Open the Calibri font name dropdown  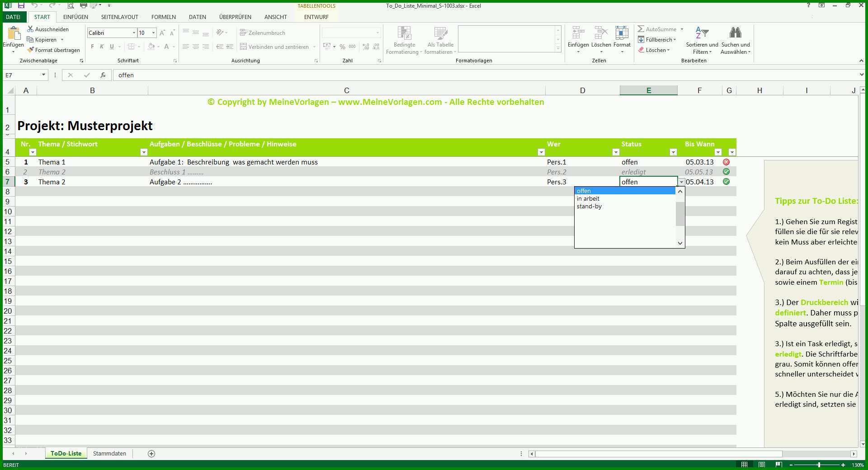tap(134, 33)
